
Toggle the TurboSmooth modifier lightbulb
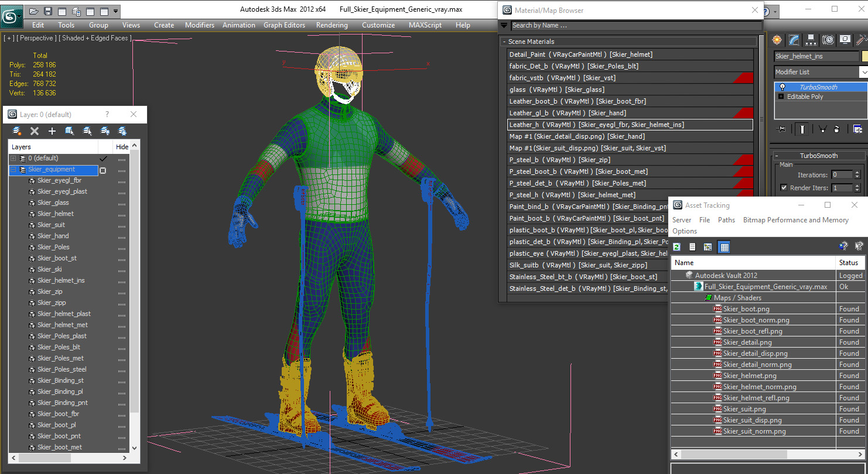click(x=782, y=87)
